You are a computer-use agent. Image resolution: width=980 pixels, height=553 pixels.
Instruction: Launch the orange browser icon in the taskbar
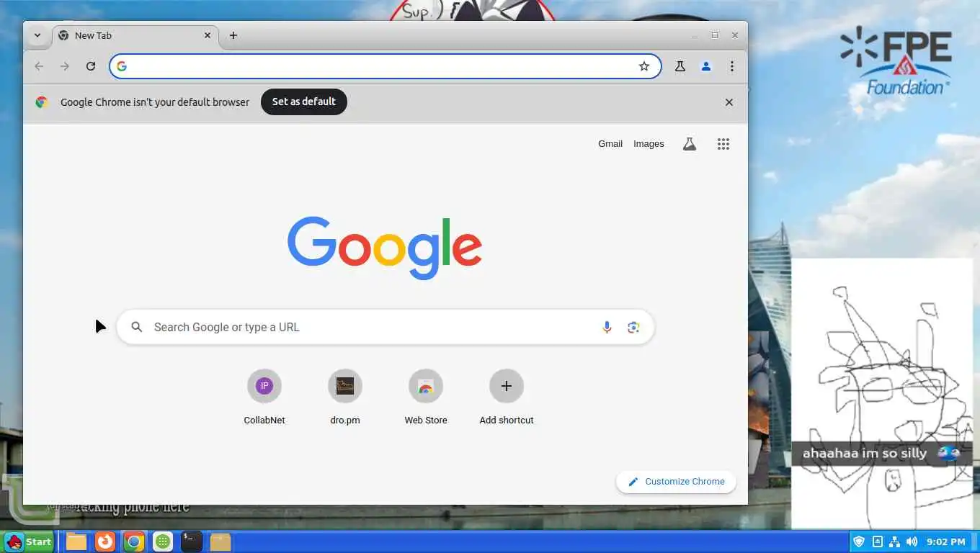(105, 541)
